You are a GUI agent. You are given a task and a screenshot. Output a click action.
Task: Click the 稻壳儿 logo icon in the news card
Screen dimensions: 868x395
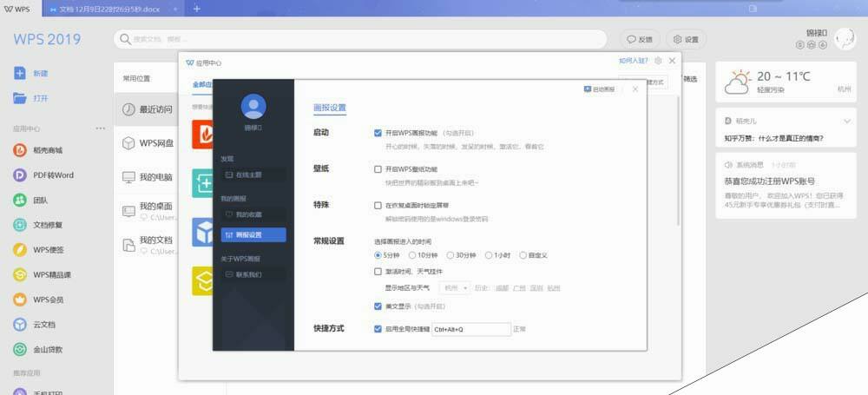click(x=728, y=121)
